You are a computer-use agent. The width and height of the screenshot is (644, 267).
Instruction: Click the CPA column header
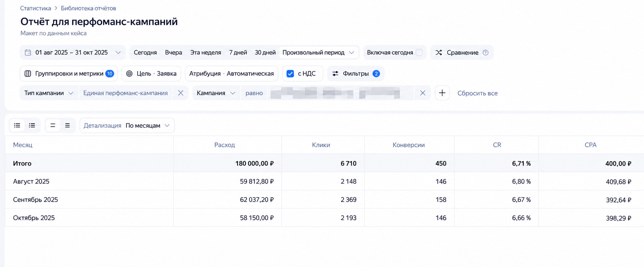(590, 145)
